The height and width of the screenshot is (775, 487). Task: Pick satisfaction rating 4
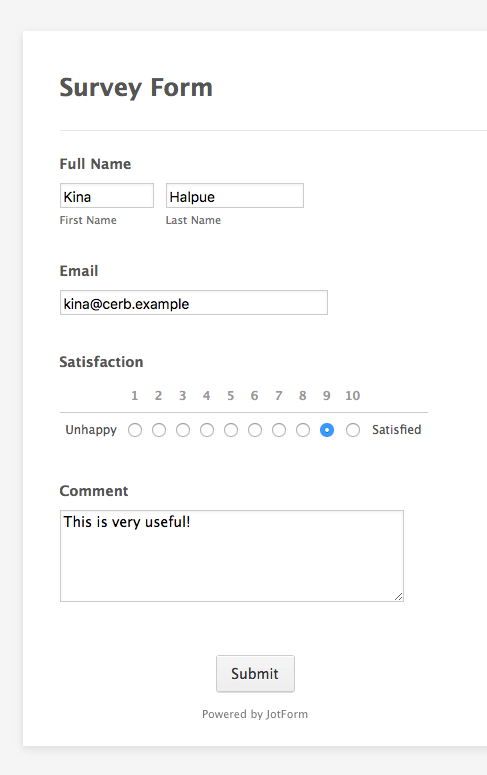[207, 430]
